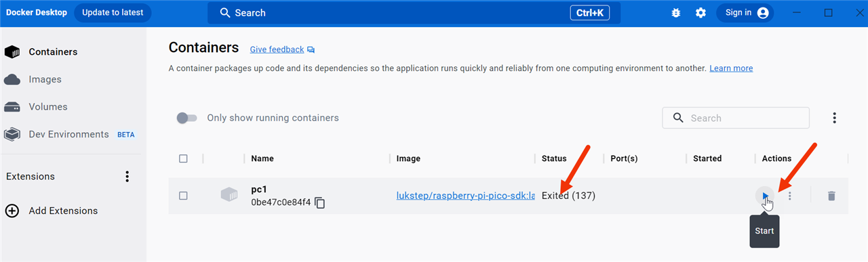Copy container ID 0be47c0e84f4
Image resolution: width=868 pixels, height=262 pixels.
pyautogui.click(x=320, y=202)
